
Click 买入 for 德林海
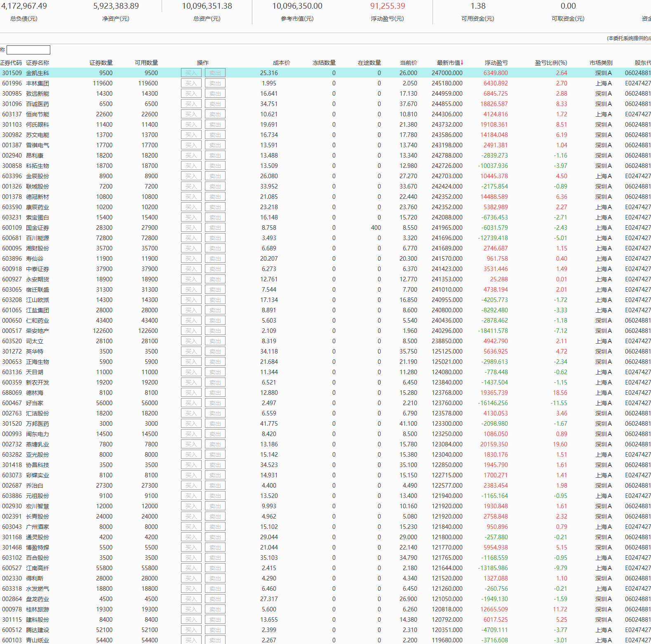191,393
